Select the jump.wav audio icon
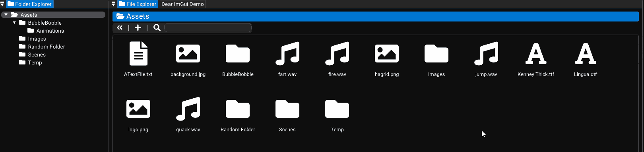This screenshot has width=644, height=152. pyautogui.click(x=486, y=53)
